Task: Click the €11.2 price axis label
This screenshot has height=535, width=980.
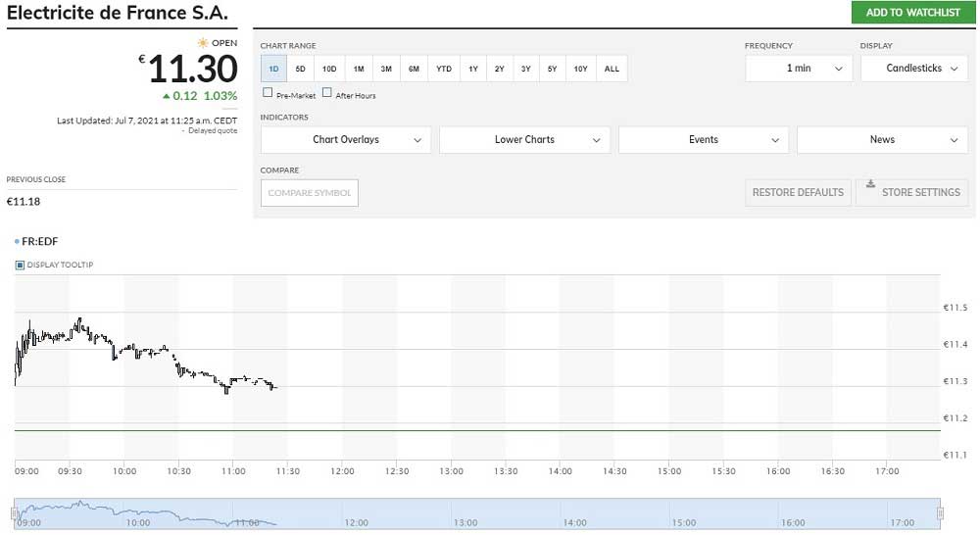Action: pyautogui.click(x=955, y=418)
